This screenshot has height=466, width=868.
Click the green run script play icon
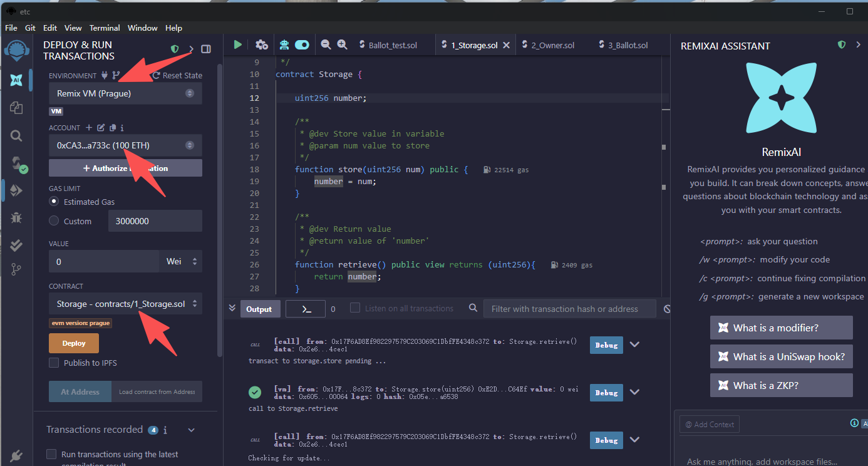pyautogui.click(x=238, y=44)
